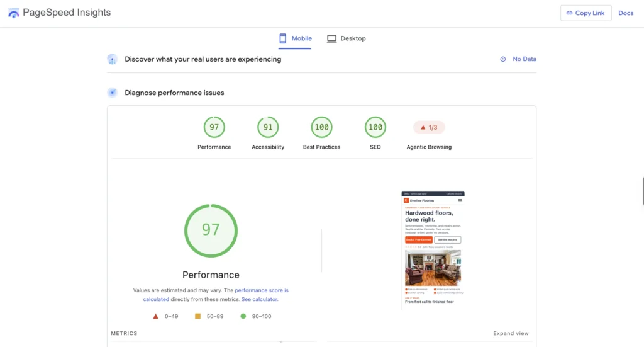Click the orange square 50–89 legend icon

(x=197, y=316)
